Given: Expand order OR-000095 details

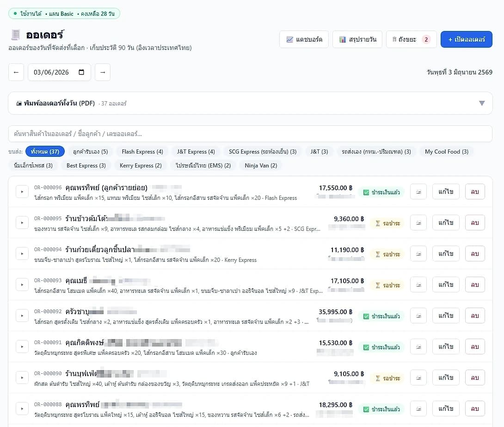Looking at the screenshot, I should pos(22,223).
